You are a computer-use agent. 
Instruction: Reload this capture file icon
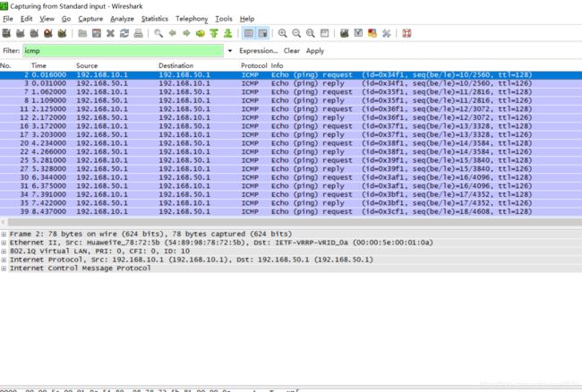coord(124,33)
